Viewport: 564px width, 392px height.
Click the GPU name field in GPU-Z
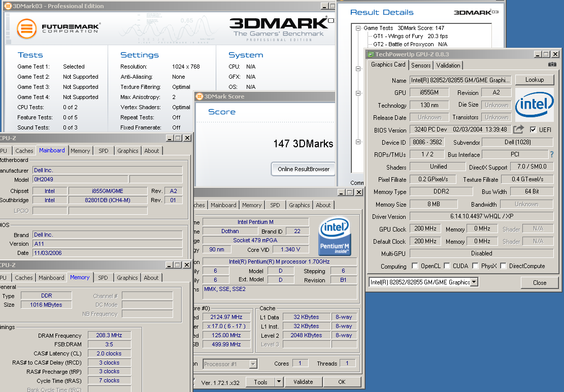click(460, 80)
